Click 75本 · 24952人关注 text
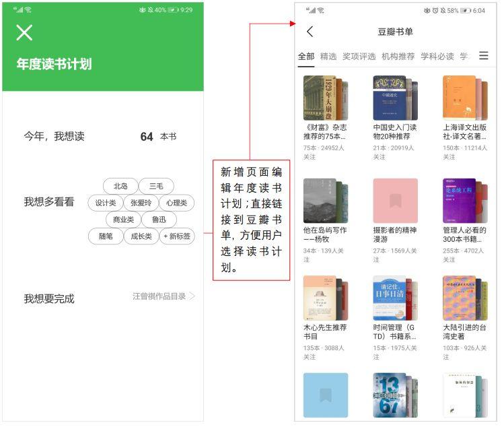 click(324, 152)
